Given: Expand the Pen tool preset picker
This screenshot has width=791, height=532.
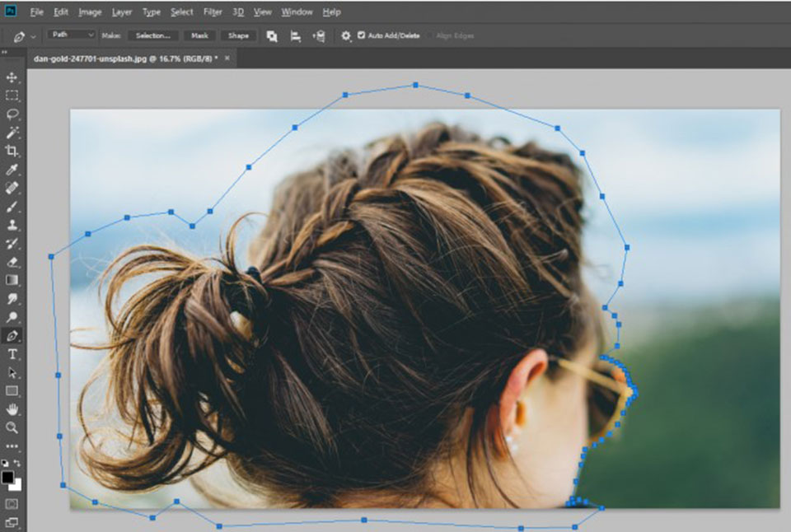Looking at the screenshot, I should [x=33, y=37].
